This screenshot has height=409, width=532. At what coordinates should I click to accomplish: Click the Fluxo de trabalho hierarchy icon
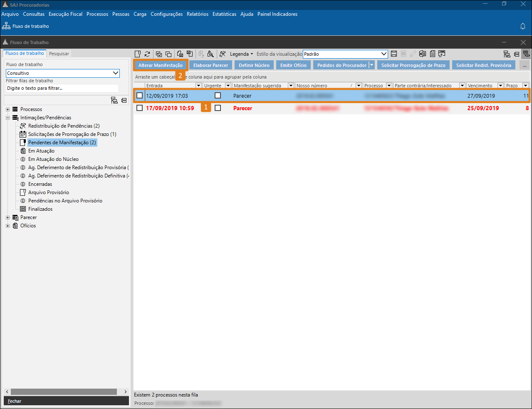[6, 26]
